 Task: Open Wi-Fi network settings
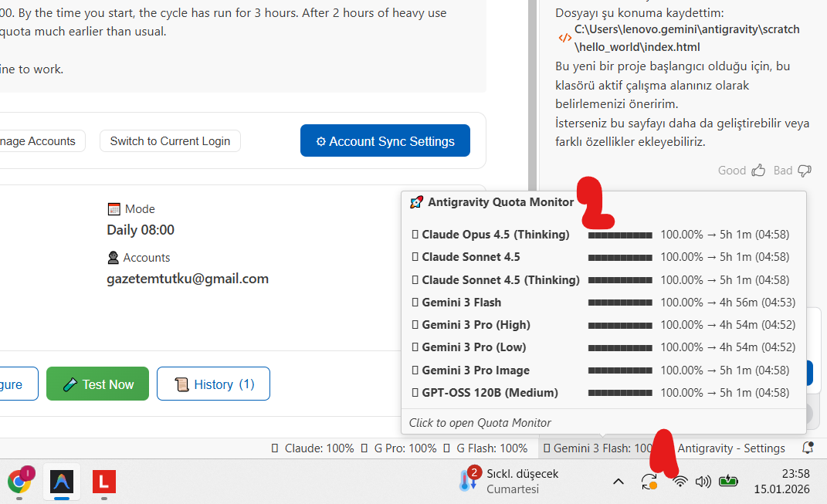click(x=680, y=482)
